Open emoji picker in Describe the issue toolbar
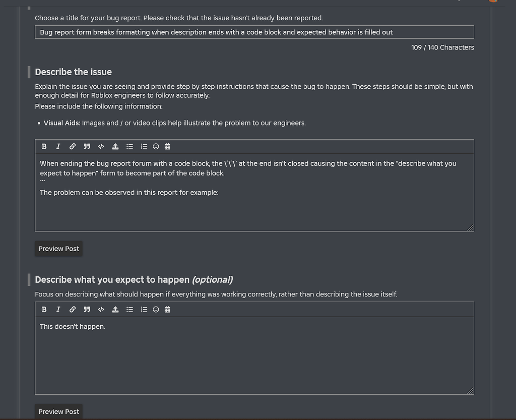516x420 pixels. [156, 147]
